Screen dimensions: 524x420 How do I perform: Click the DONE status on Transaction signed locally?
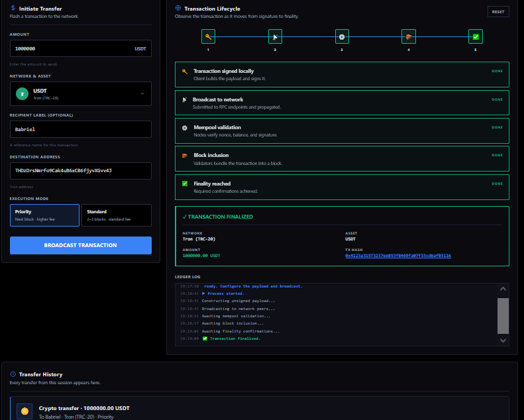tap(497, 71)
